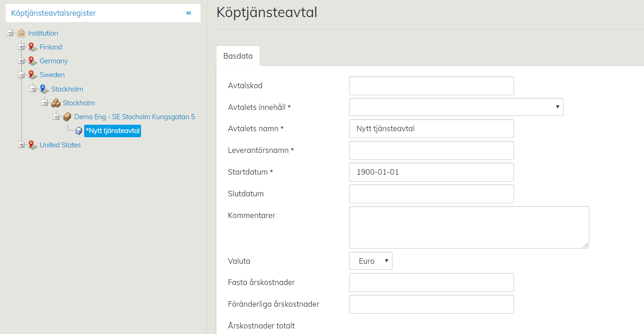Screen dimensions: 644x334
Task: Expand the United States tree node
Action: click(x=21, y=145)
